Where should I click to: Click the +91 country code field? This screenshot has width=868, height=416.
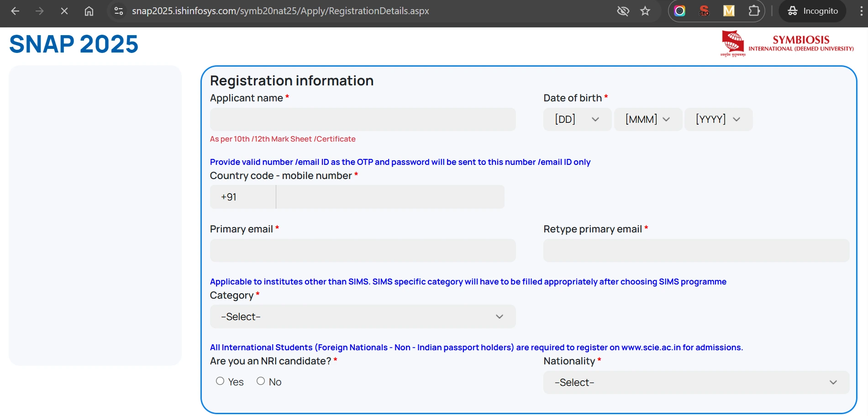point(243,197)
